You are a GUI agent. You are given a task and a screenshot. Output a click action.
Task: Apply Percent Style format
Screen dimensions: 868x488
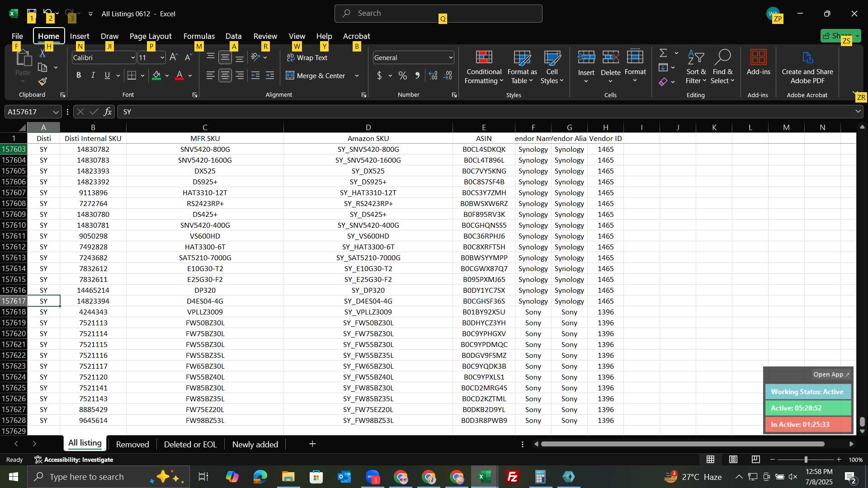coord(403,75)
